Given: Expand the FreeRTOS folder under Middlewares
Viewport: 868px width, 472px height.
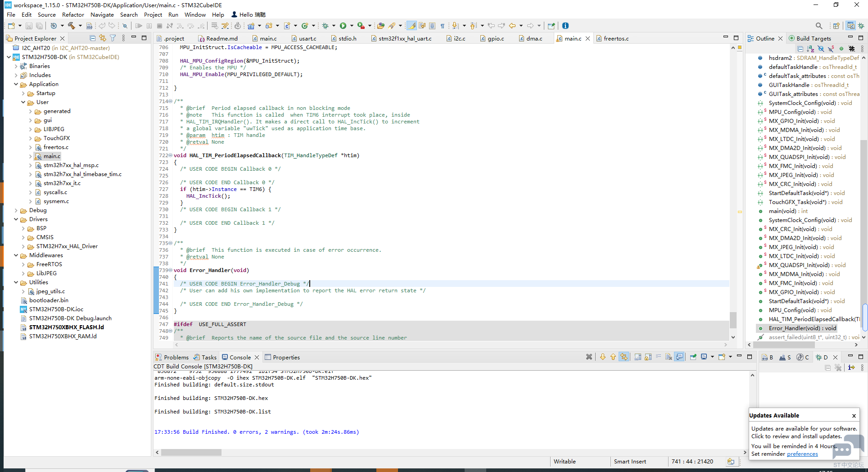Looking at the screenshot, I should pos(23,264).
